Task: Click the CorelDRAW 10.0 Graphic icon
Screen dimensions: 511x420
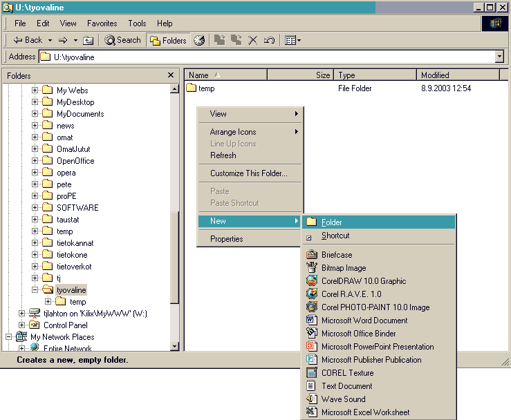Action: coord(312,280)
